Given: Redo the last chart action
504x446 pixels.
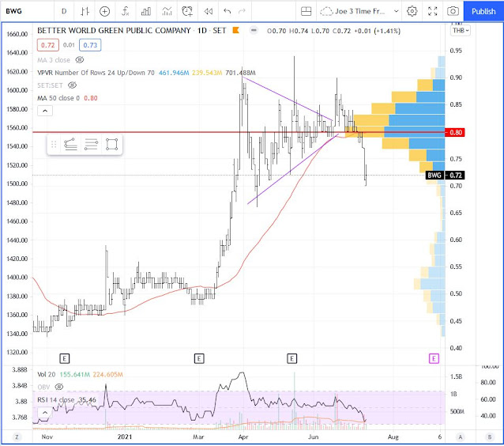Looking at the screenshot, I should pyautogui.click(x=242, y=12).
